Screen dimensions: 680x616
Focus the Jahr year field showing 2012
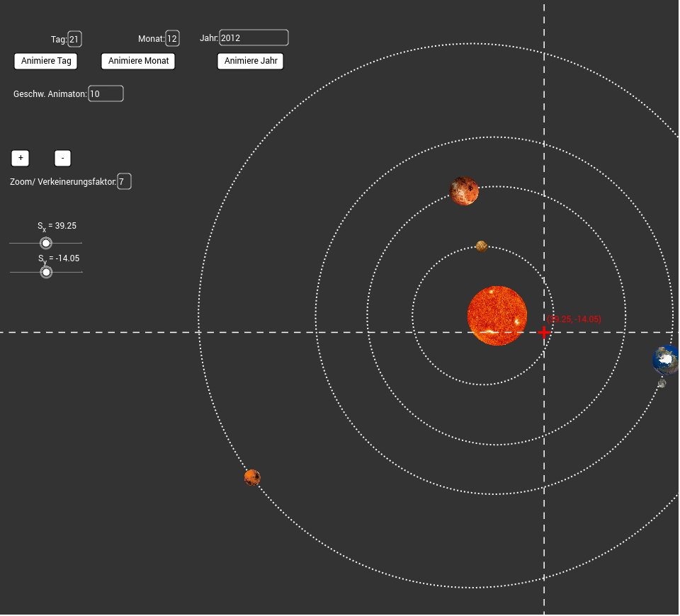click(x=254, y=38)
